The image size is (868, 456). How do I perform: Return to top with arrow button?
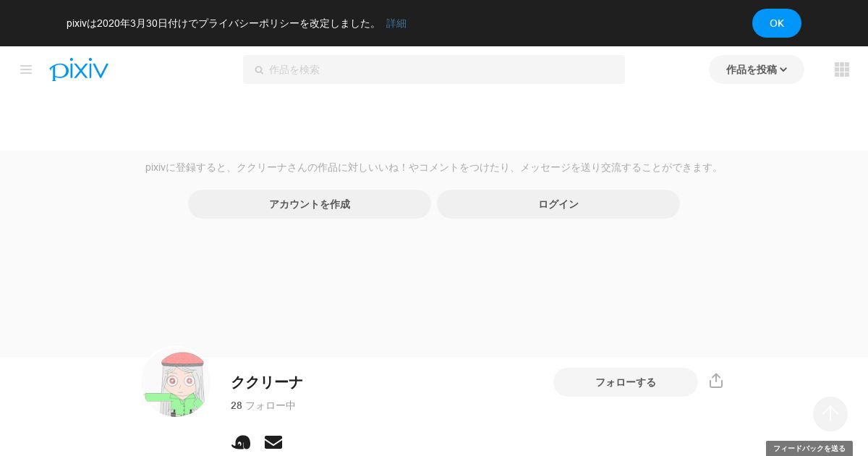[x=830, y=414]
